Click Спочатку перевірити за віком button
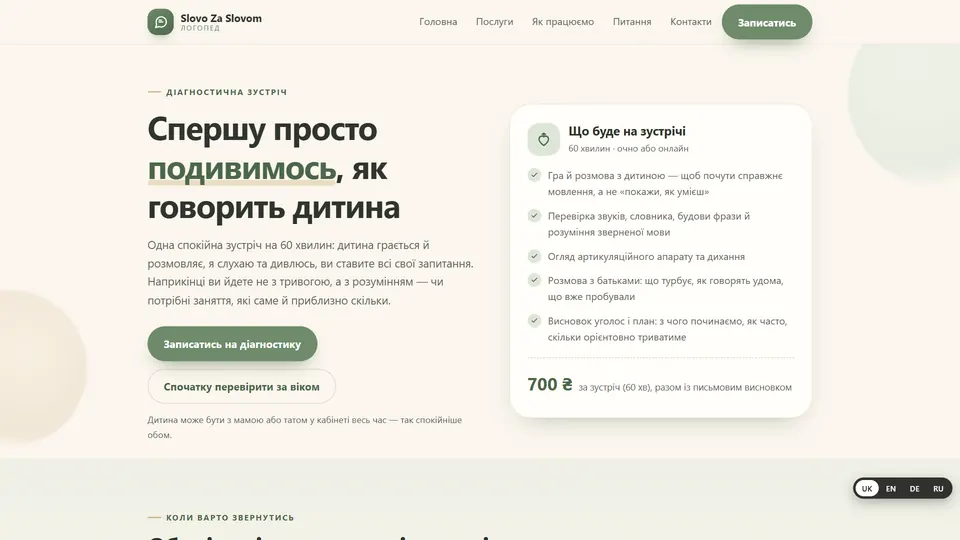Image resolution: width=960 pixels, height=540 pixels. [241, 386]
